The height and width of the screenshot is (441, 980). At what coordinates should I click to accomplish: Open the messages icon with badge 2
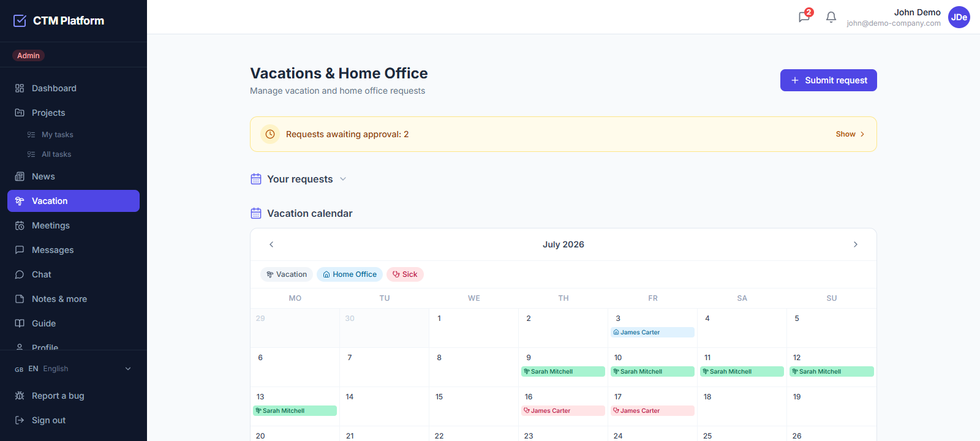click(804, 17)
